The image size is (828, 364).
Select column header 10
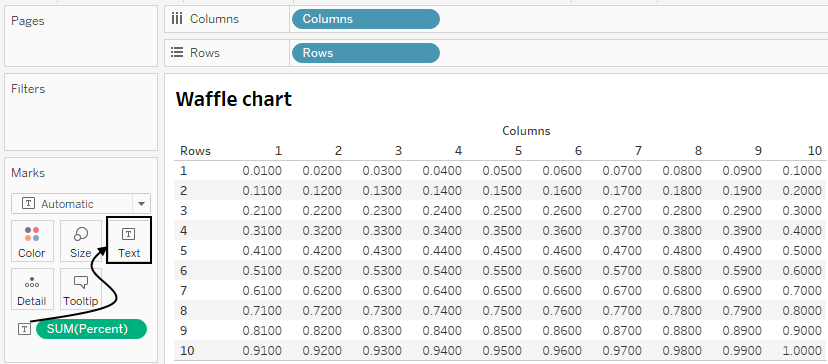click(x=815, y=151)
